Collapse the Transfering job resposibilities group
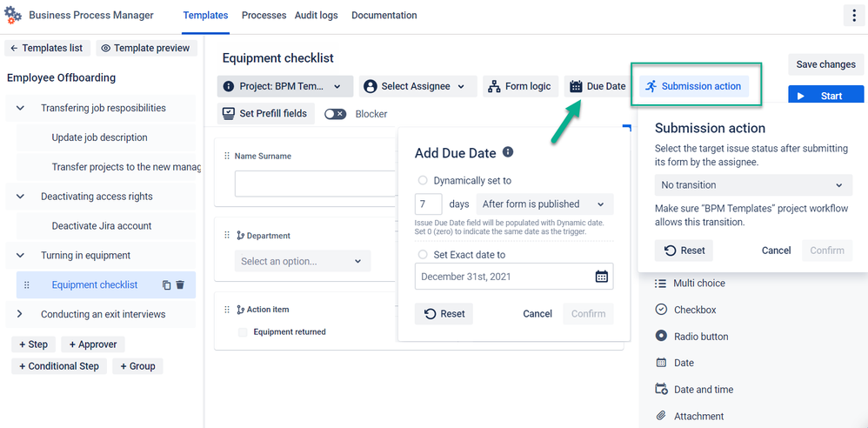Viewport: 868px width, 428px height. [x=21, y=108]
